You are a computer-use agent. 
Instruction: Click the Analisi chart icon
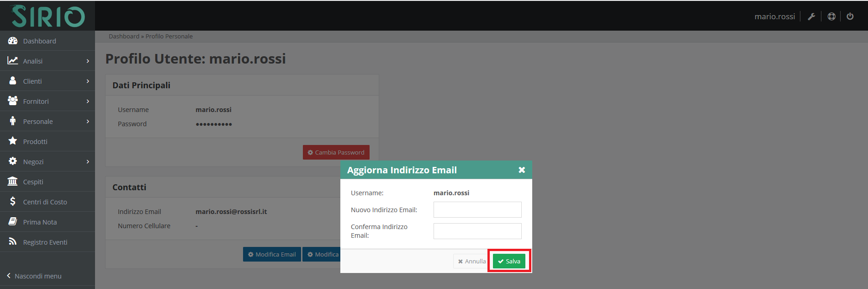point(13,60)
